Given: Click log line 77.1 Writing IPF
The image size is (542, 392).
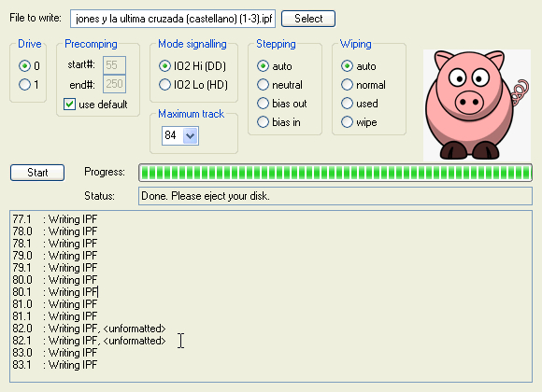Looking at the screenshot, I should click(55, 219).
